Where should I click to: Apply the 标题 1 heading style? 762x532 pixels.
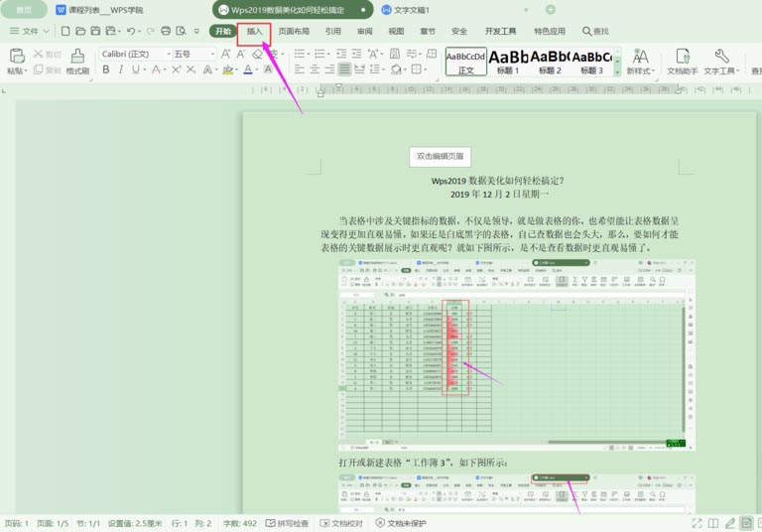pyautogui.click(x=508, y=62)
